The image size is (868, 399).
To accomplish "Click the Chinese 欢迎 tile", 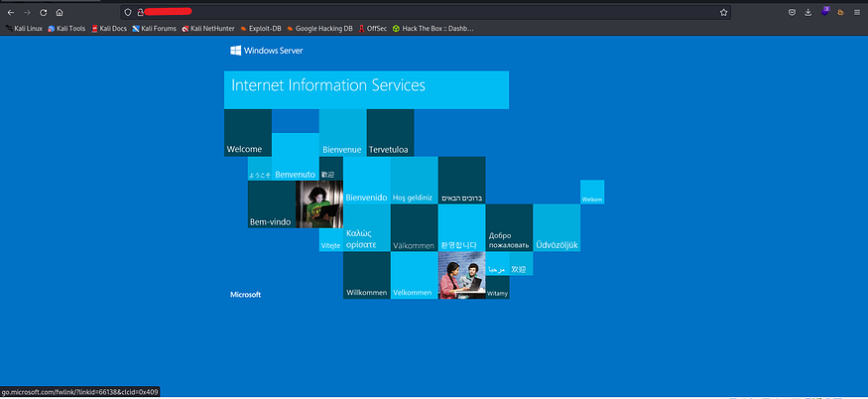I will (521, 264).
